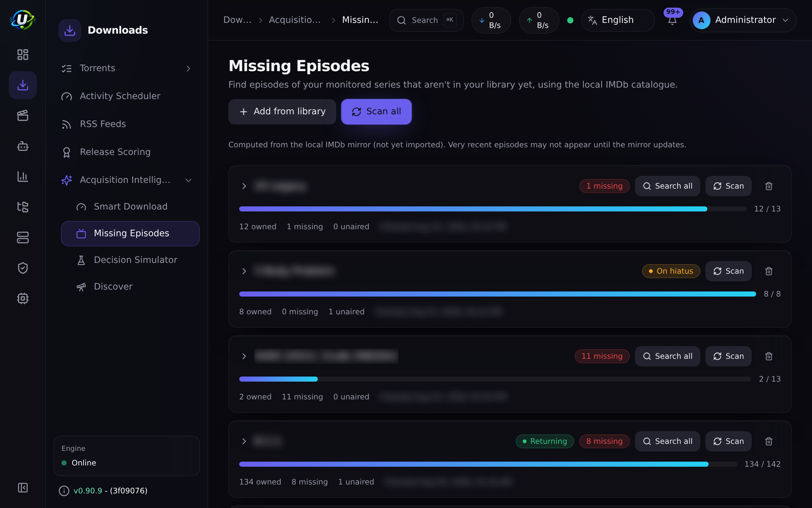This screenshot has width=812, height=508.
Task: Expand the Returning series row
Action: pos(244,441)
